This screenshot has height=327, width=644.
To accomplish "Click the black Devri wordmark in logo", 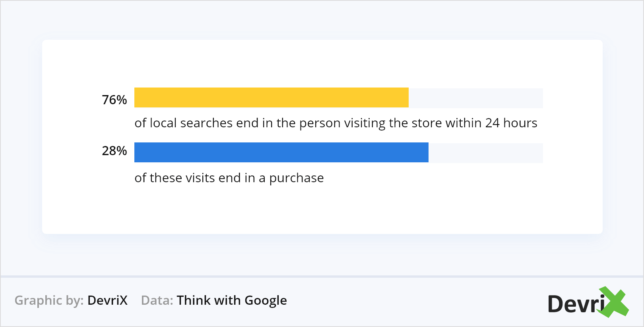I will click(576, 304).
